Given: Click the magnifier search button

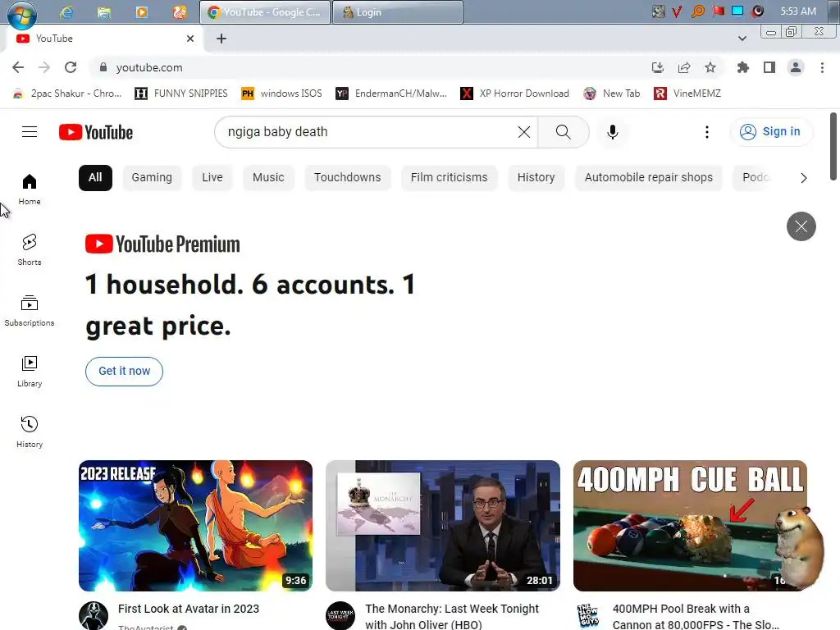Looking at the screenshot, I should coord(563,132).
